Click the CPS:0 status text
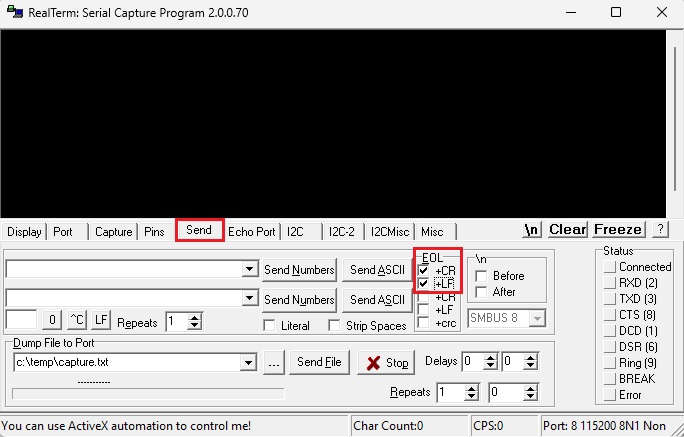 tap(488, 426)
